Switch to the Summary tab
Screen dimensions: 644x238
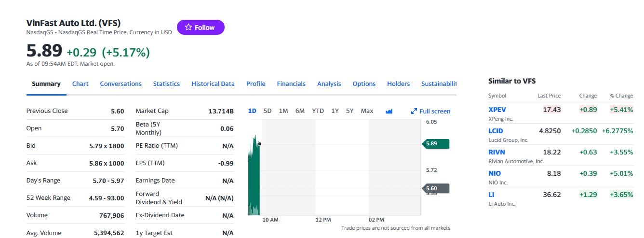click(x=46, y=84)
